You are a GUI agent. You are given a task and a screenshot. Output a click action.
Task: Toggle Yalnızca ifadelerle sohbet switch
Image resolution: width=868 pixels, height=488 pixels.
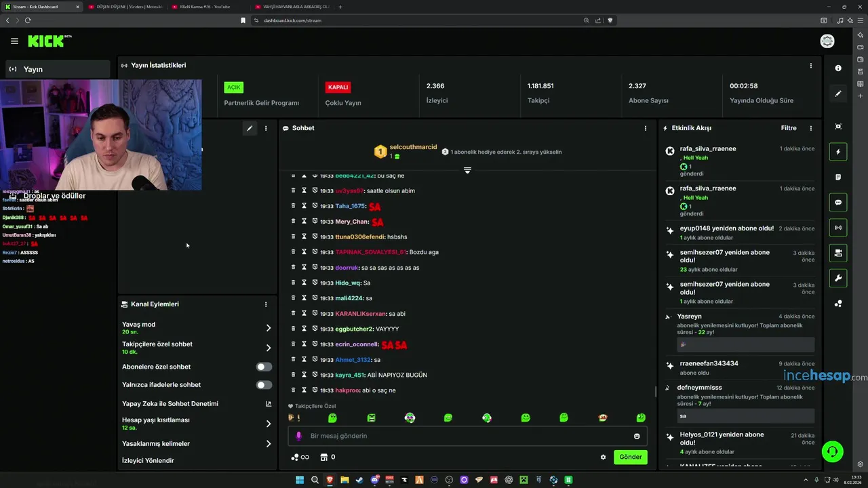pos(264,385)
